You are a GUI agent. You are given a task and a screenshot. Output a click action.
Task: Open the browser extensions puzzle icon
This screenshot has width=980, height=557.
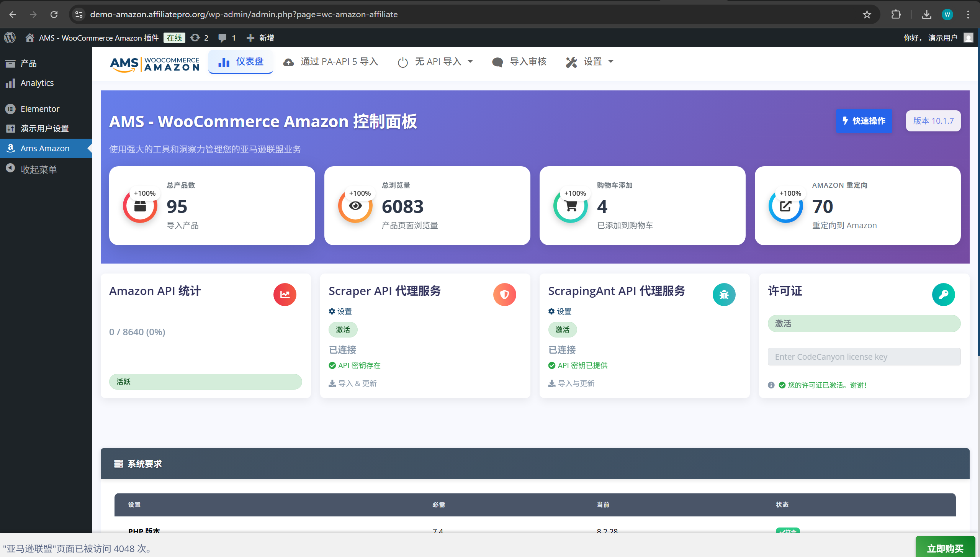point(896,15)
